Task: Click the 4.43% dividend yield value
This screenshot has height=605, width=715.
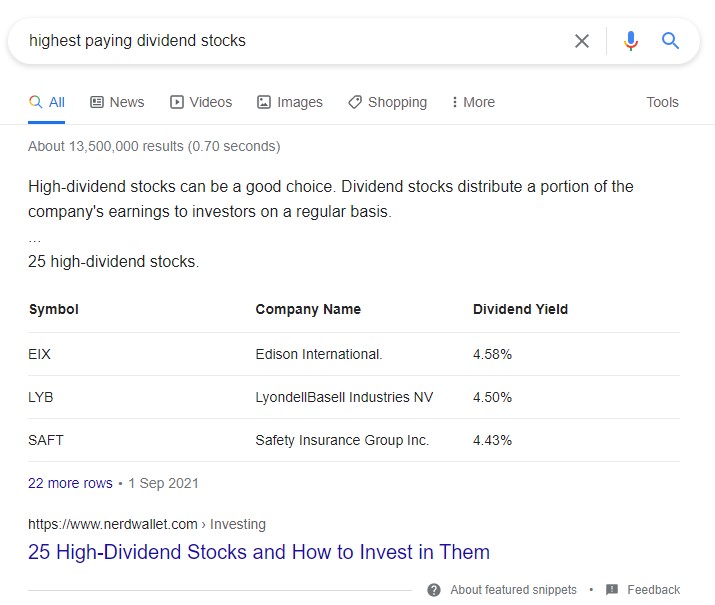Action: [492, 440]
